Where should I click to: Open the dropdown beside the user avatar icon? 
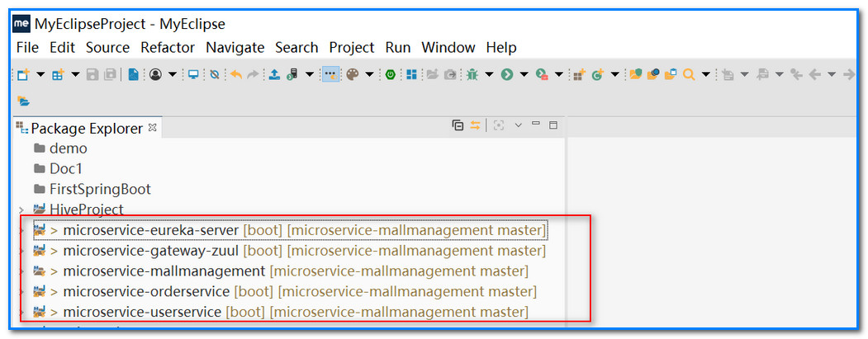pos(172,75)
